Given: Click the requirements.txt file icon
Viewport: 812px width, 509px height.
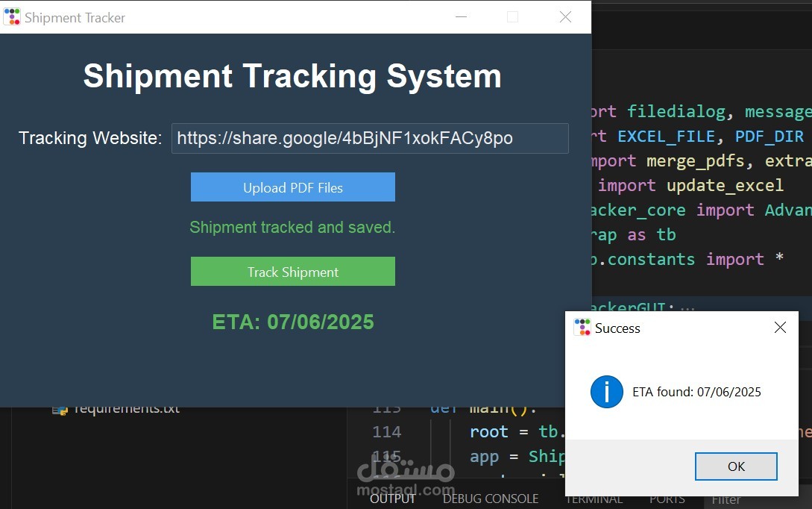Looking at the screenshot, I should [x=60, y=410].
